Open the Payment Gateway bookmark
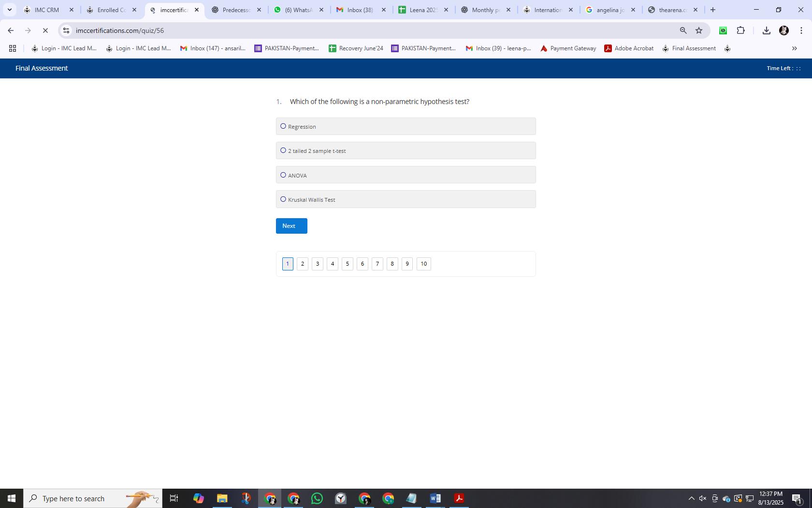The height and width of the screenshot is (508, 812). pyautogui.click(x=568, y=48)
